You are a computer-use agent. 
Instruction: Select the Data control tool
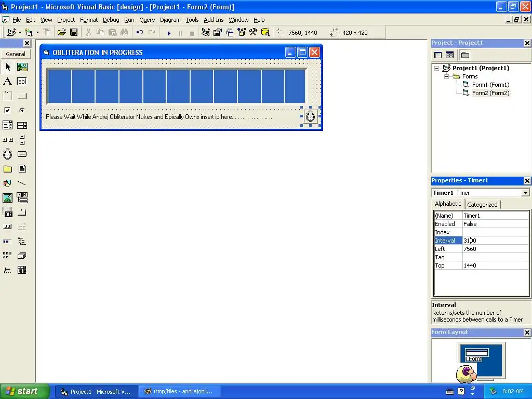[x=22, y=198]
